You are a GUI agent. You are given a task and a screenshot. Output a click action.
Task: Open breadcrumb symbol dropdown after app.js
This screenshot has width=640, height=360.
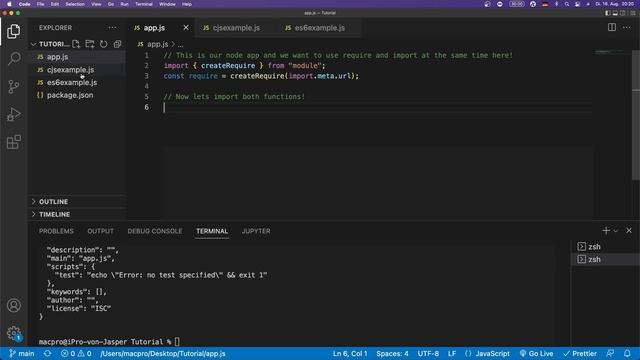click(x=180, y=44)
